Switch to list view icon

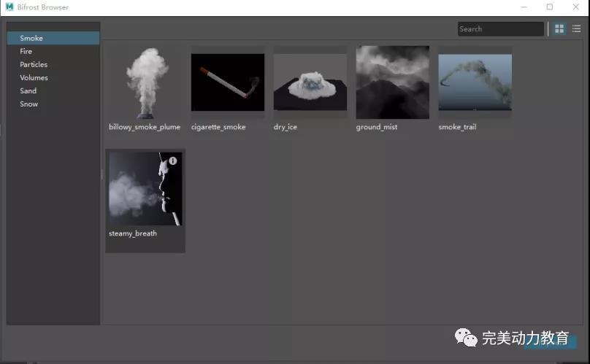point(576,29)
